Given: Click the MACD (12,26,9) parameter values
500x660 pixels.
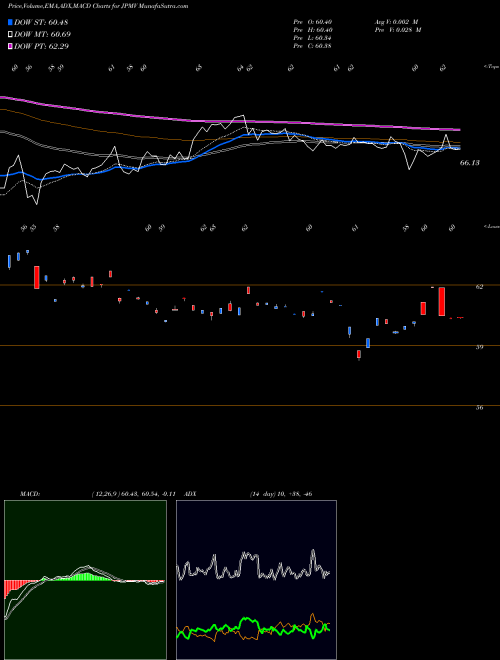Looking at the screenshot, I should tap(132, 494).
